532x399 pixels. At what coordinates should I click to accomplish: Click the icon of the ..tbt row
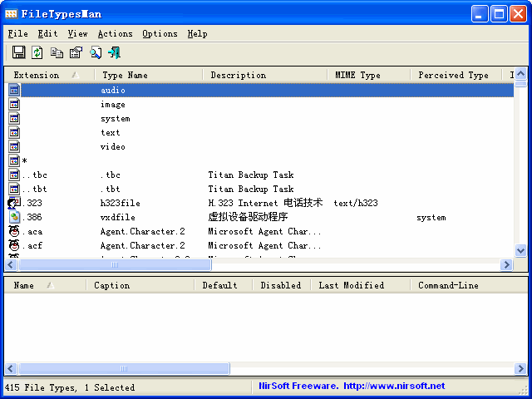pyautogui.click(x=14, y=189)
